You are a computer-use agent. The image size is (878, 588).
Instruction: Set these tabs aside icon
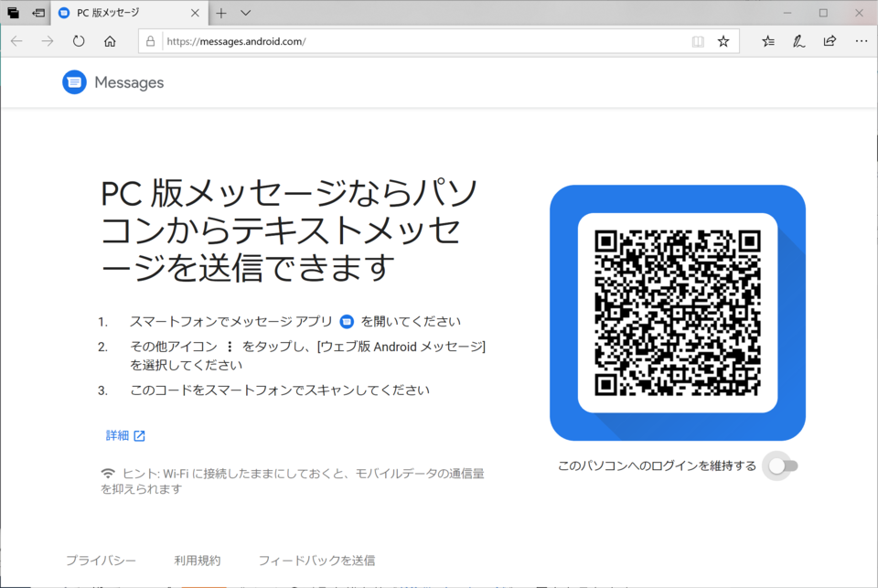[38, 12]
